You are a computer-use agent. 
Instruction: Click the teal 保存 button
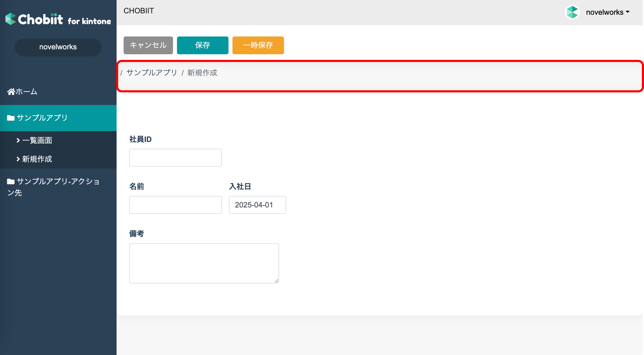[203, 45]
